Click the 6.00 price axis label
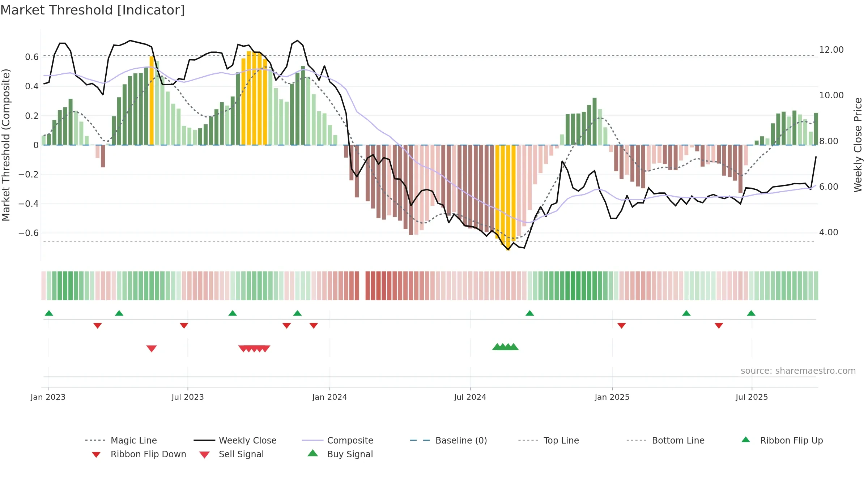Viewport: 868px width, 488px height. [829, 187]
